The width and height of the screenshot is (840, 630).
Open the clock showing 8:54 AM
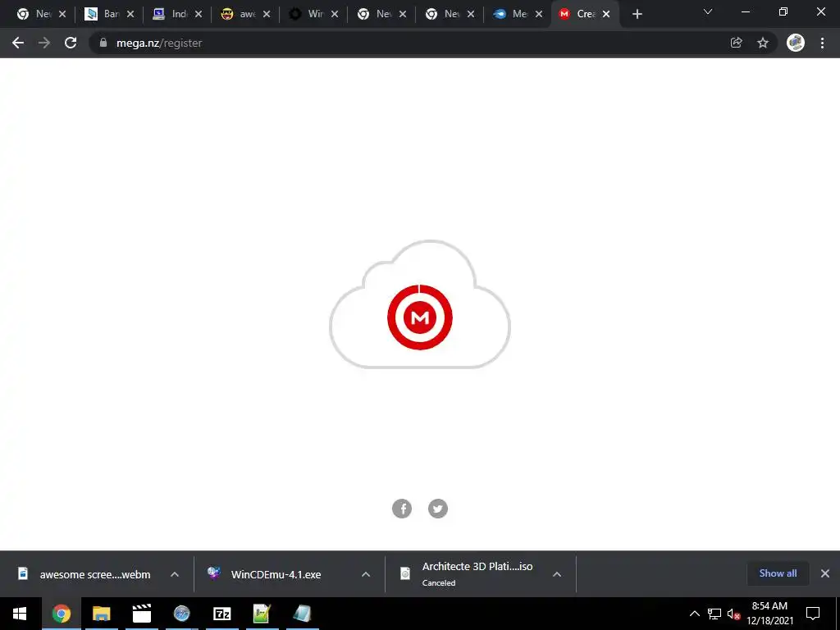(769, 614)
